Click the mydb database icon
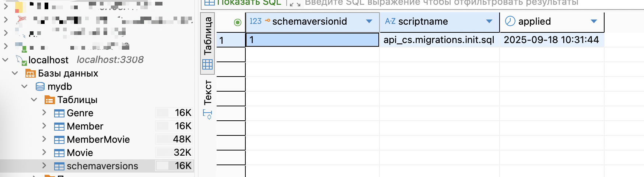The width and height of the screenshot is (644, 177). [40, 87]
